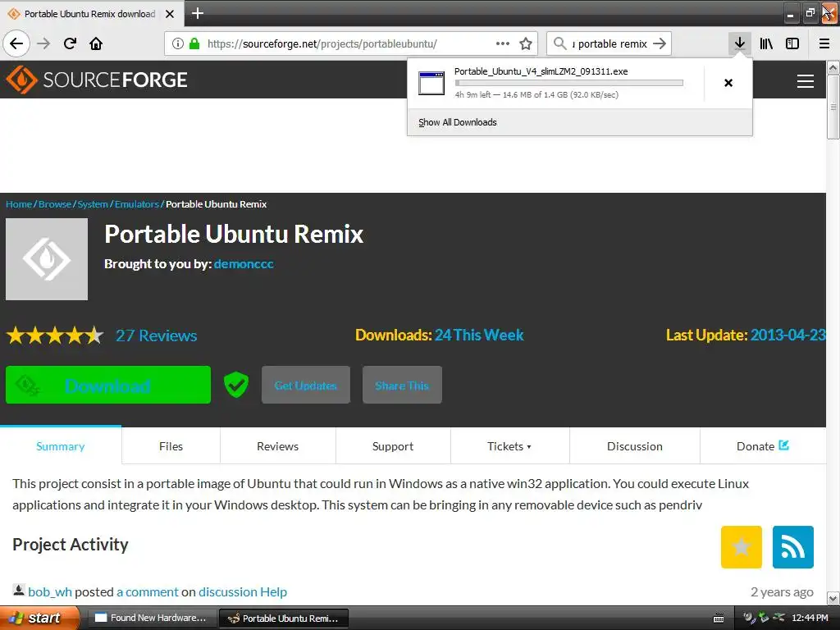The image size is (840, 630).
Task: Show All Downloads
Action: click(x=458, y=122)
